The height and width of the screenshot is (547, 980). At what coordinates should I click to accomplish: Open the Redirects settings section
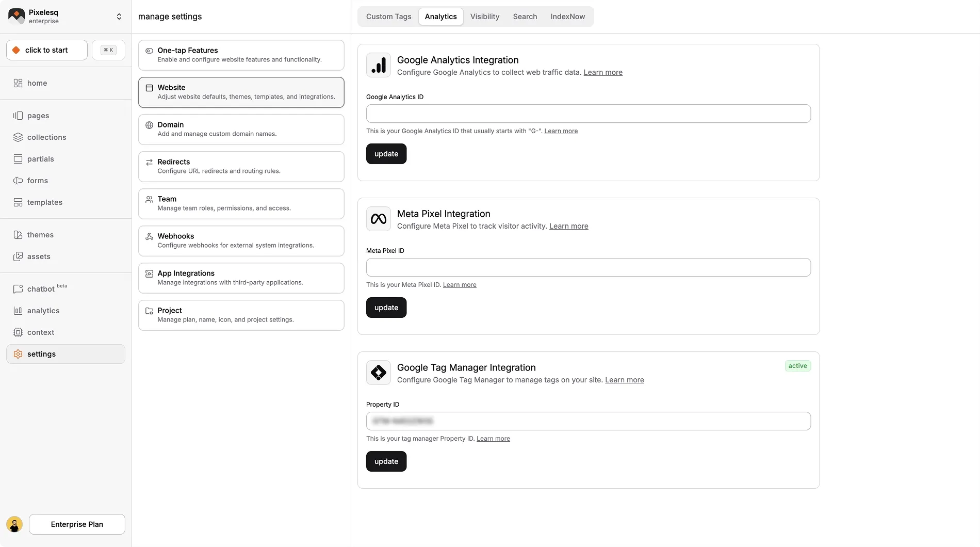(241, 166)
